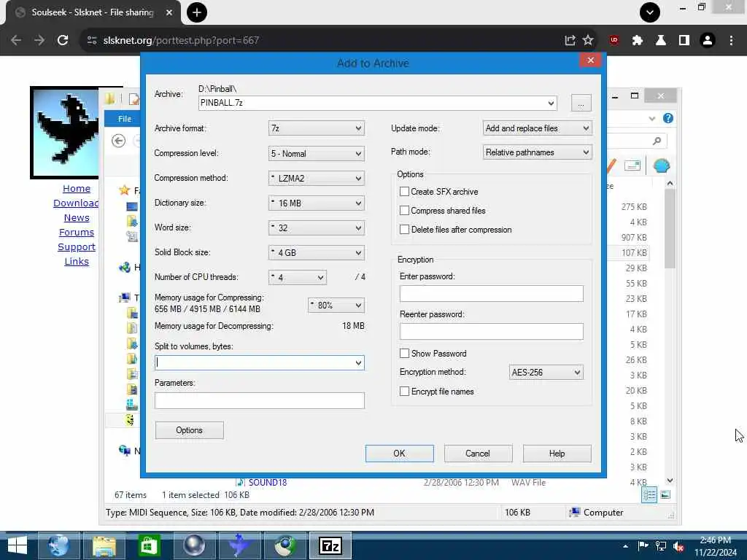The image size is (747, 560).
Task: Open Forums link on Soulseek page
Action: click(76, 233)
